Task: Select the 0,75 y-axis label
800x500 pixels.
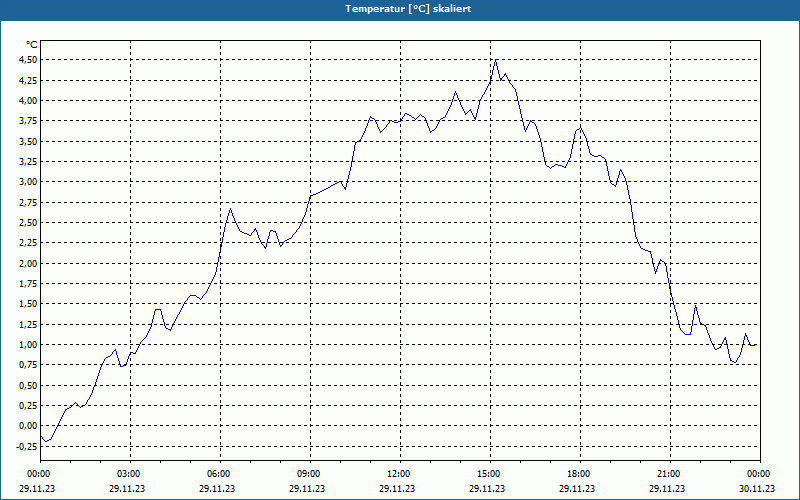Action: pyautogui.click(x=29, y=365)
